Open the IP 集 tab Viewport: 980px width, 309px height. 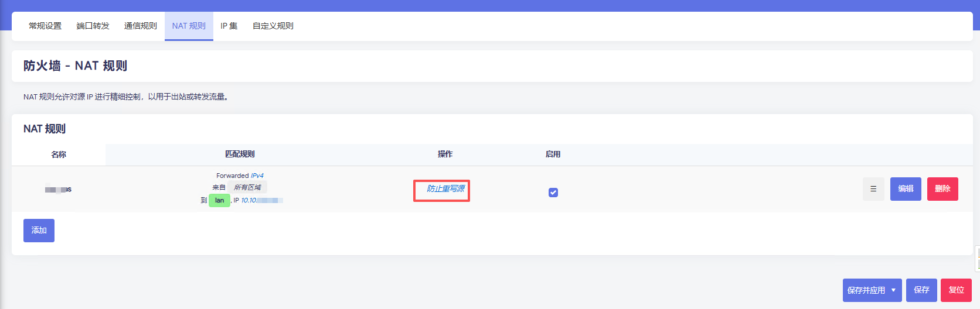(x=229, y=26)
